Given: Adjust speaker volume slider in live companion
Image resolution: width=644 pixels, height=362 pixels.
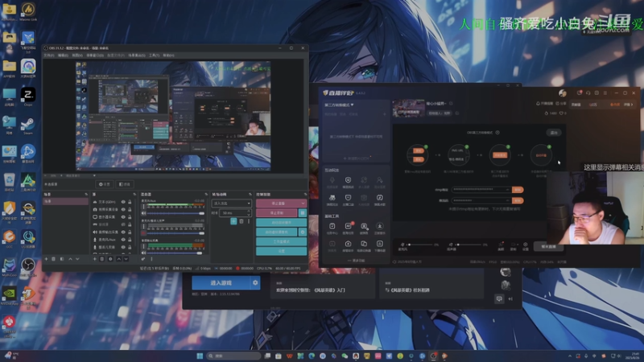Looking at the screenshot, I should (x=469, y=245).
